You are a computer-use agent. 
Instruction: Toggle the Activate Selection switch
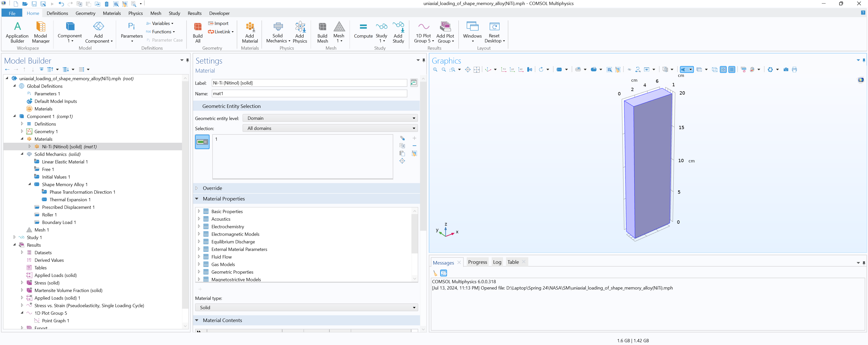(202, 142)
